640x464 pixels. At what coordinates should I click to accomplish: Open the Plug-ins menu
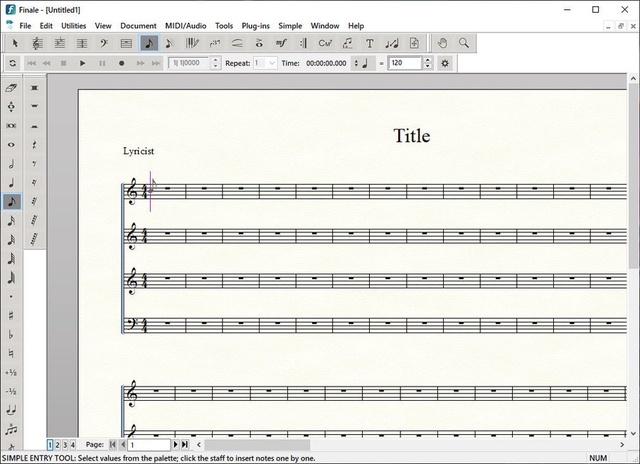257,25
